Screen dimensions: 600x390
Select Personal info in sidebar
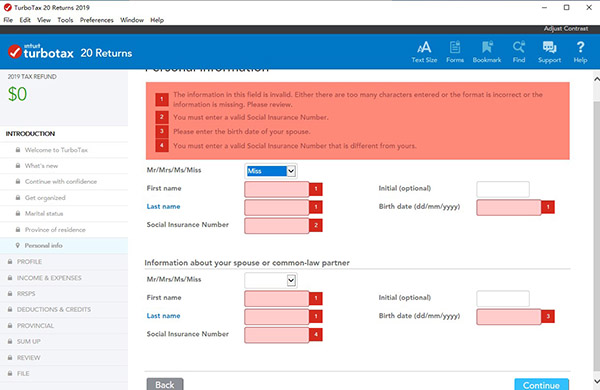pos(64,245)
